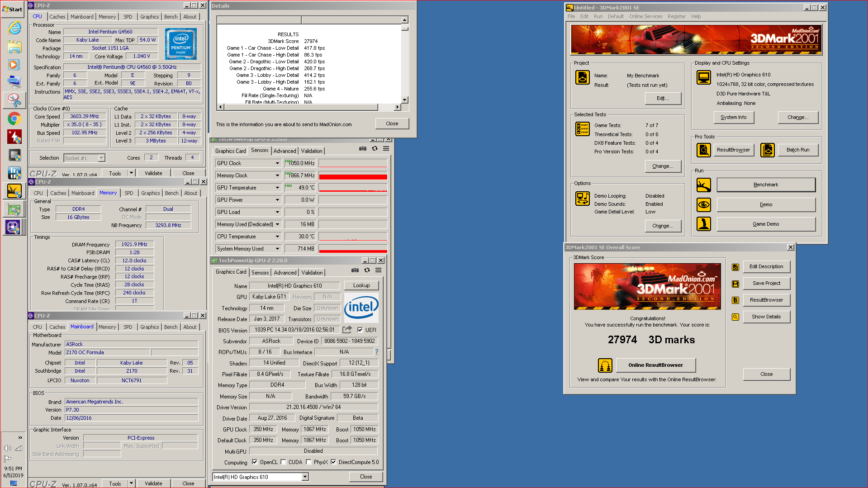The height and width of the screenshot is (488, 868).
Task: Click refresh icon in GPU-Z Graphics Card window
Action: click(367, 270)
